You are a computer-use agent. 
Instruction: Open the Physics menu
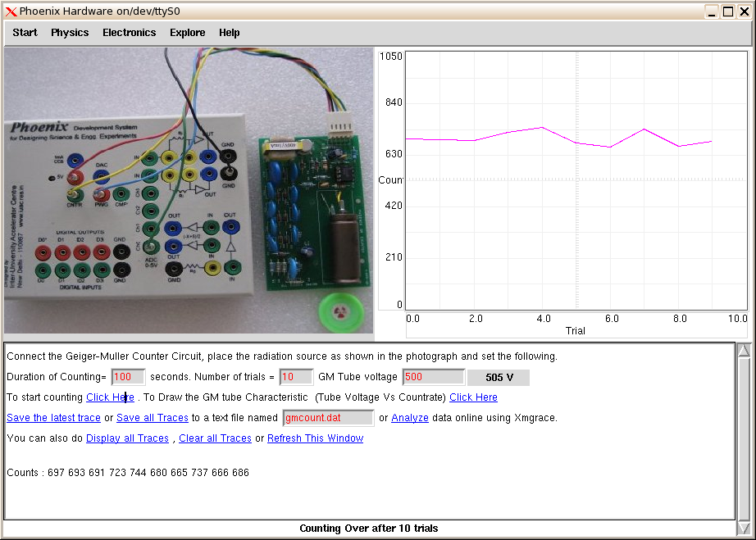(x=70, y=32)
